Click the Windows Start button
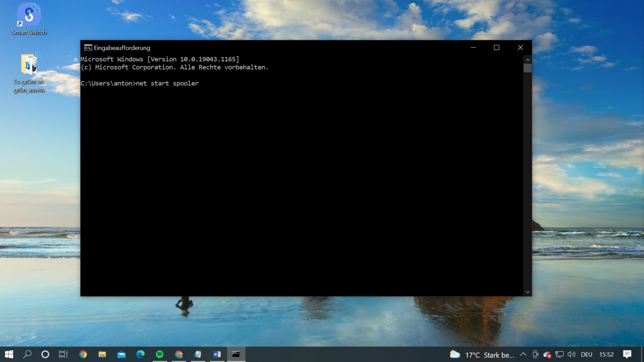This screenshot has height=362, width=644. coord(9,354)
